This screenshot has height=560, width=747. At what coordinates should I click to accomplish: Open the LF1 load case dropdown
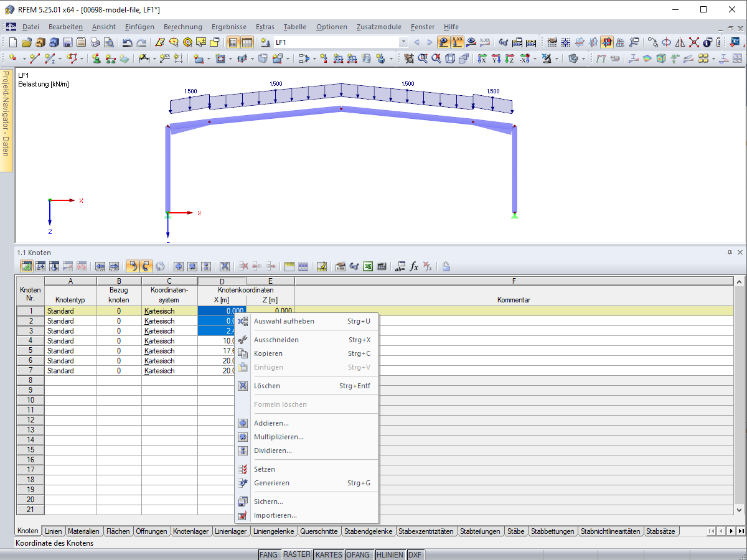[x=403, y=42]
